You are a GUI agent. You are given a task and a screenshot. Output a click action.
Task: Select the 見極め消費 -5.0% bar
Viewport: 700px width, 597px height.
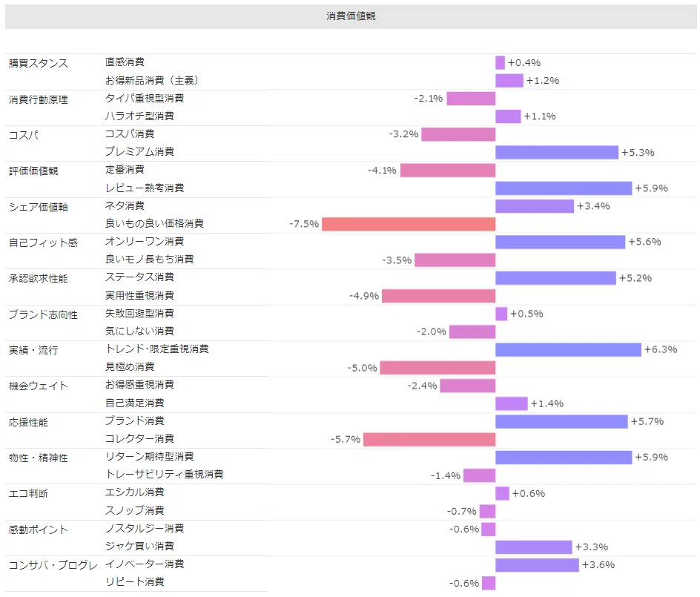coord(437,368)
